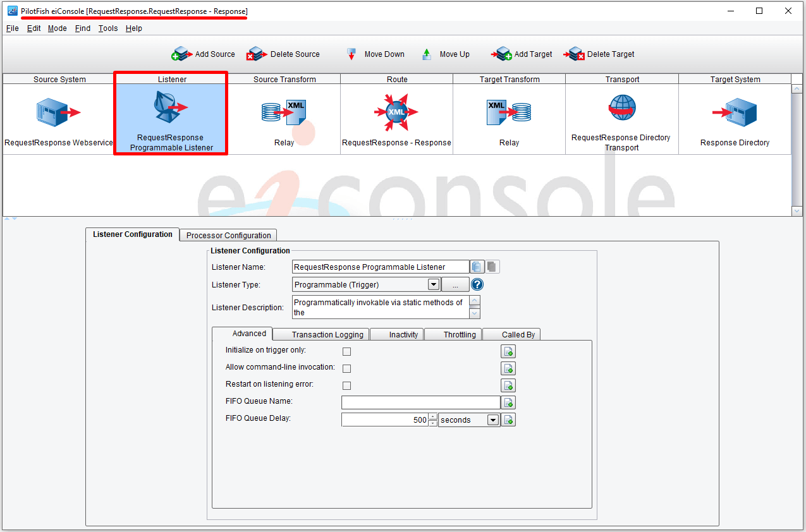Click the up arrow of the Listener Description box
The height and width of the screenshot is (532, 806).
[475, 301]
